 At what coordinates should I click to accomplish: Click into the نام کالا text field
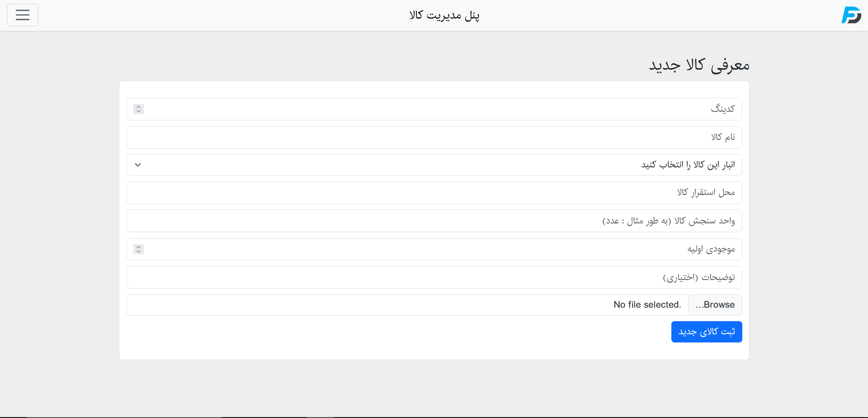434,138
